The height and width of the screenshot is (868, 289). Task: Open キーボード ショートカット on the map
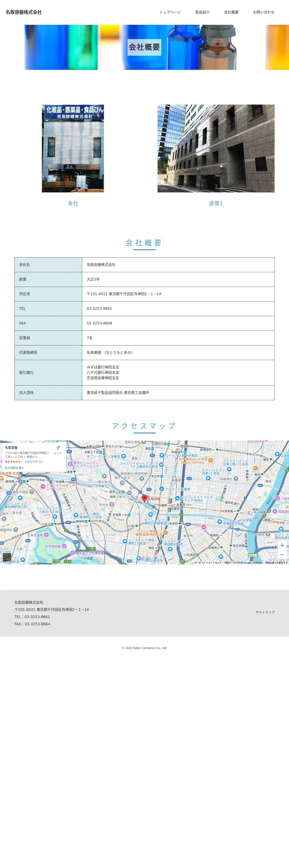click(208, 562)
